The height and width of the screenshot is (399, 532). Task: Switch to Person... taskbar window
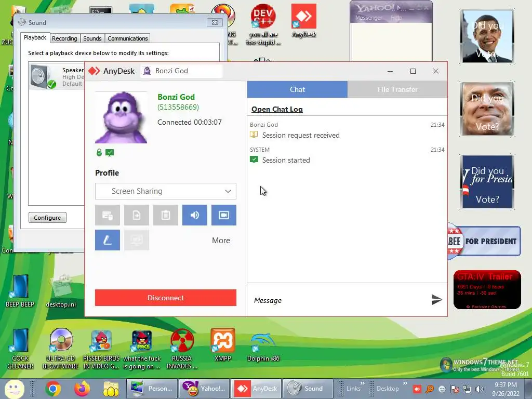[x=152, y=389]
